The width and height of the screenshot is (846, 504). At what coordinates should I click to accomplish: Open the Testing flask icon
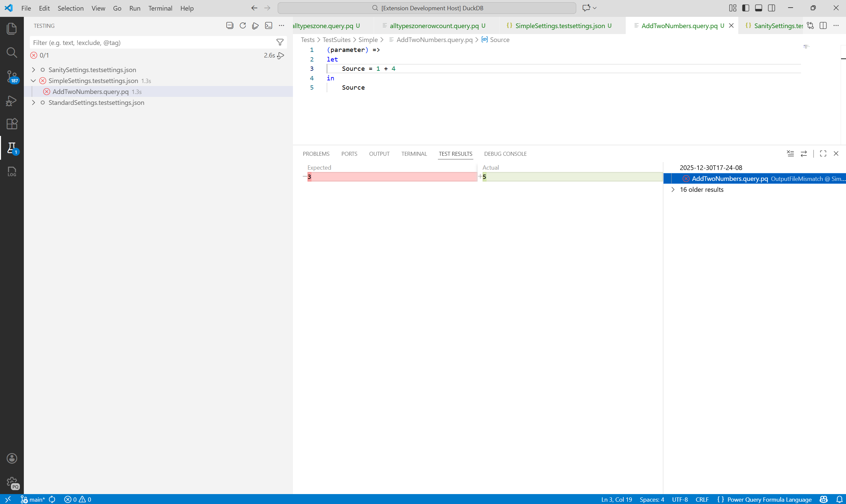click(12, 148)
